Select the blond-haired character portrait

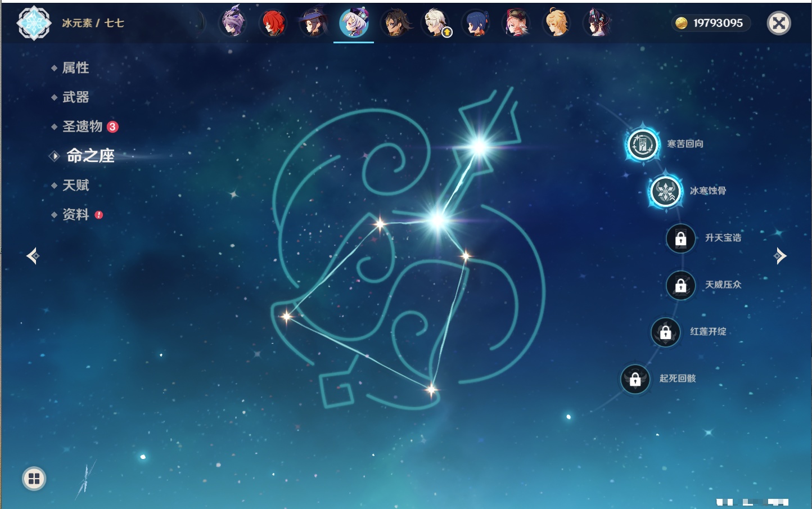tap(556, 23)
